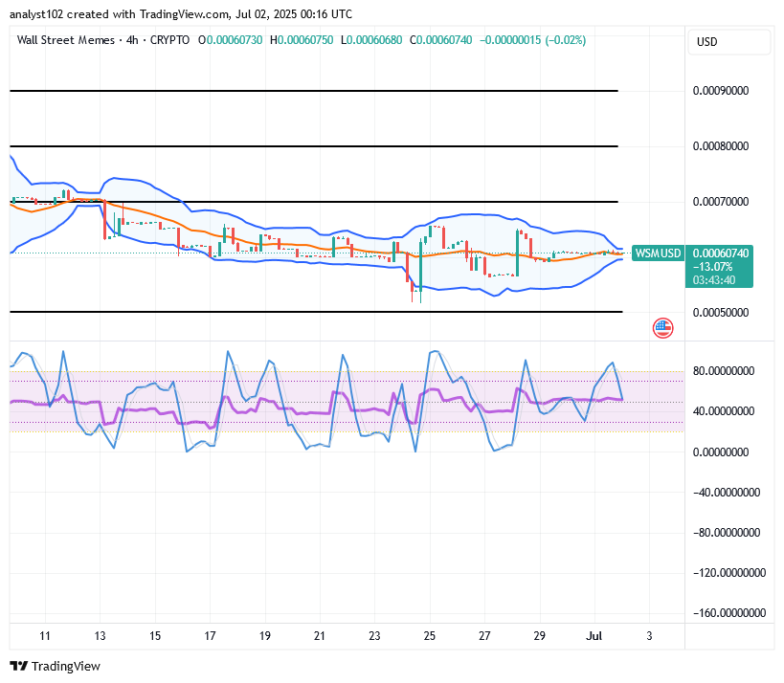Click the Jul marker on time axis
Screen dimensions: 784x683
tap(594, 635)
